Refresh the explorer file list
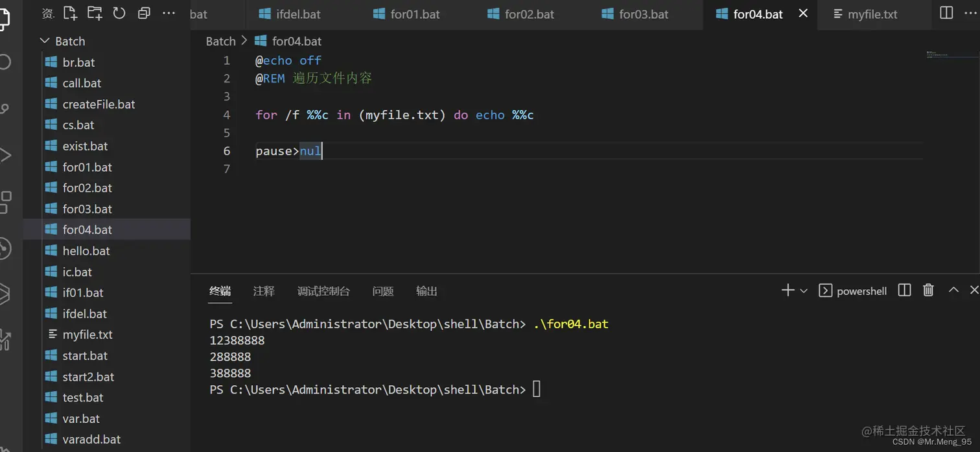 pyautogui.click(x=119, y=12)
